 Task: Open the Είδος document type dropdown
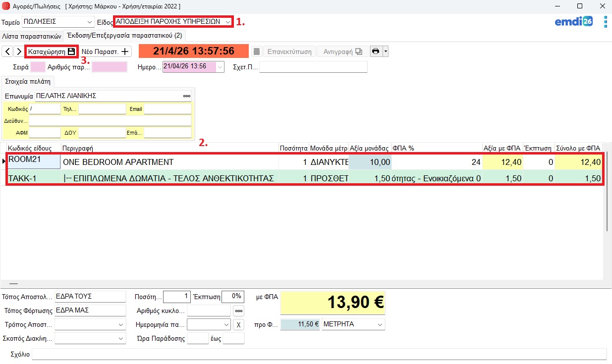227,22
